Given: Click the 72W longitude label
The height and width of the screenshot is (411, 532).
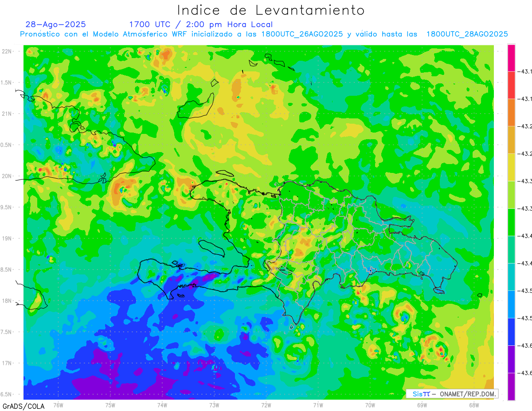Looking at the screenshot, I should click(x=266, y=405).
